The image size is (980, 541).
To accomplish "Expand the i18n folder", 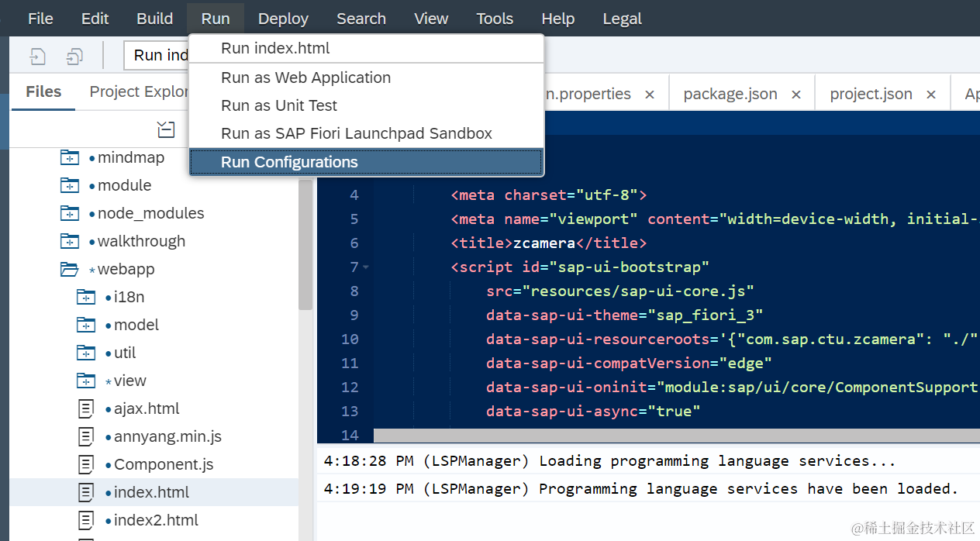I will tap(129, 297).
